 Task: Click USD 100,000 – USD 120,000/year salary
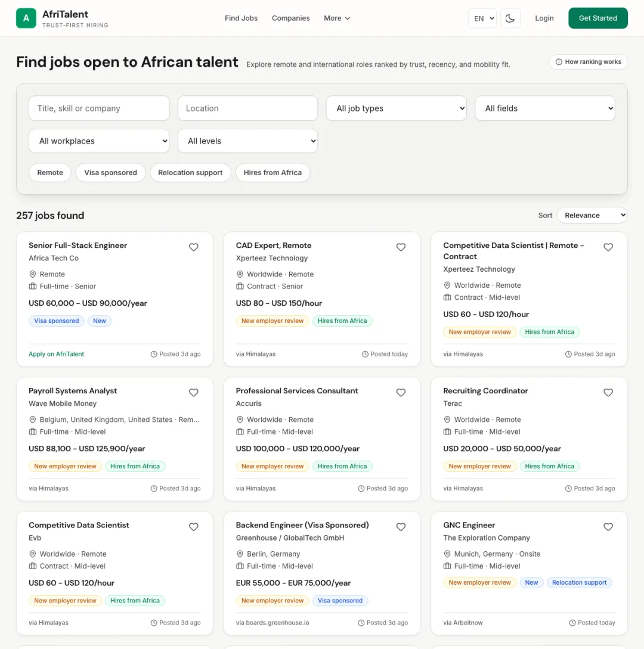(298, 449)
